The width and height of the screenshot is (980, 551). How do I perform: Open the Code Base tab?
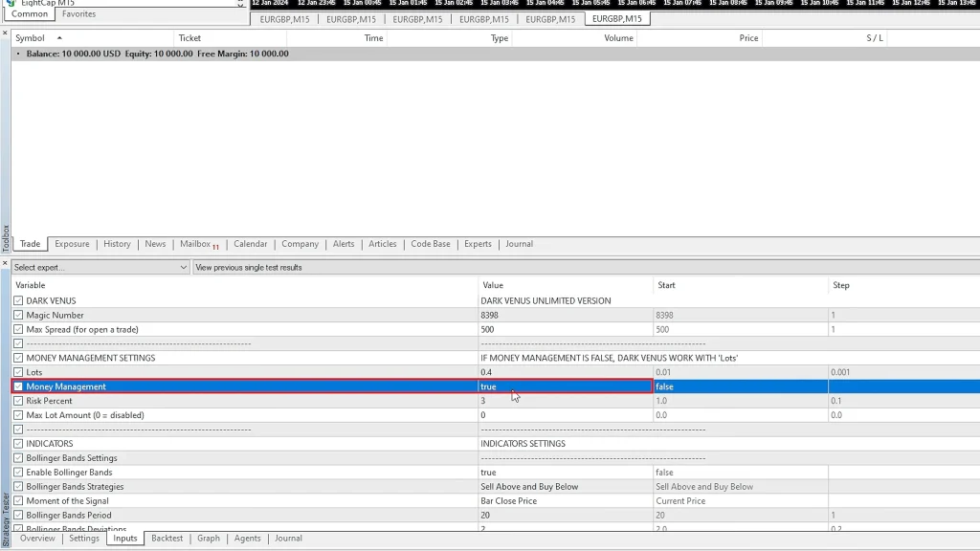(x=430, y=244)
